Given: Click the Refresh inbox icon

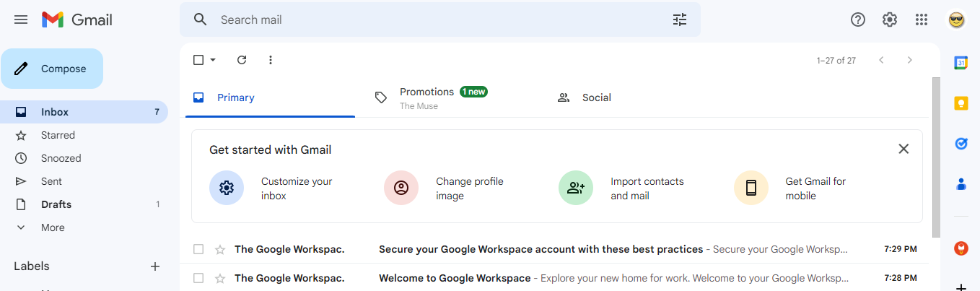Looking at the screenshot, I should point(242,60).
